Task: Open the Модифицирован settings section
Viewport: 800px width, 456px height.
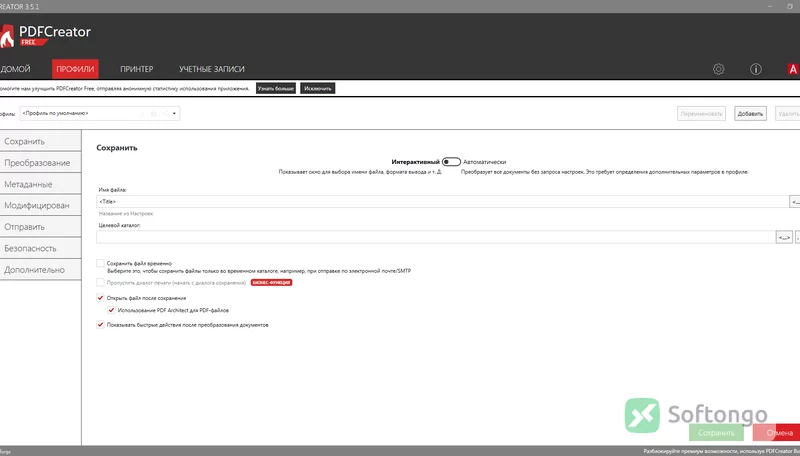Action: pyautogui.click(x=40, y=206)
